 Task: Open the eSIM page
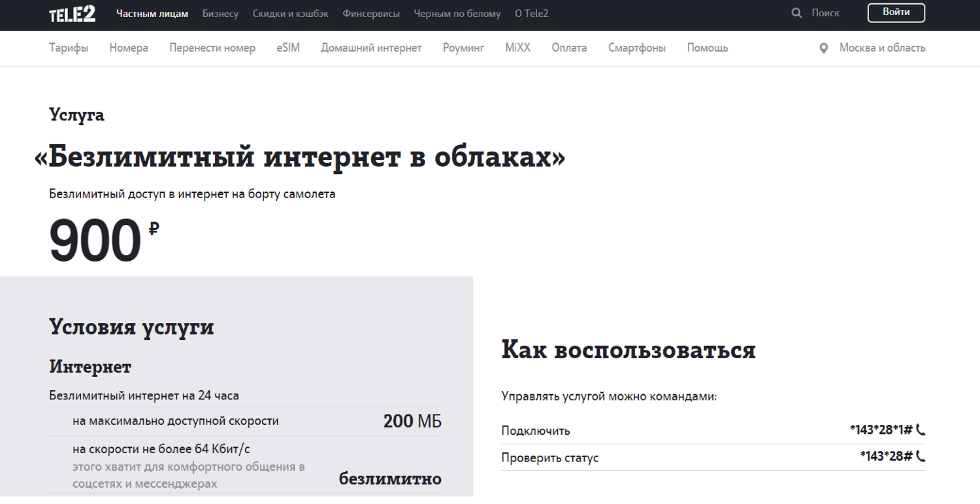click(x=288, y=48)
